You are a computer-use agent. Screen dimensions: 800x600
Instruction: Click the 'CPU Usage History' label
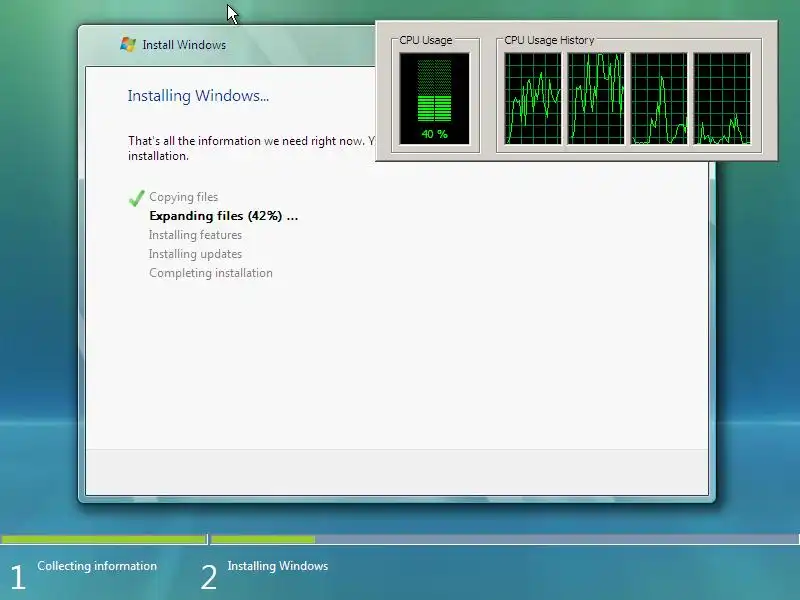549,40
